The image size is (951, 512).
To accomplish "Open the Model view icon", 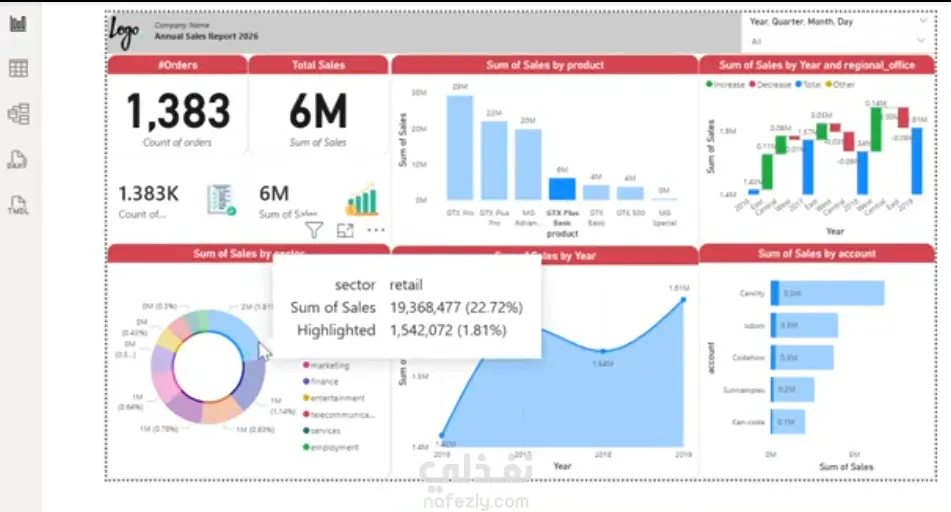I will 18,114.
